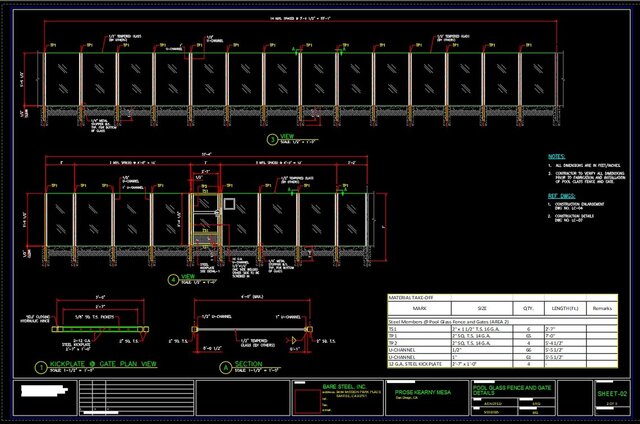Screen dimensions: 640x424
Task: Click the white square panel beside the gate
Action: tap(228, 204)
